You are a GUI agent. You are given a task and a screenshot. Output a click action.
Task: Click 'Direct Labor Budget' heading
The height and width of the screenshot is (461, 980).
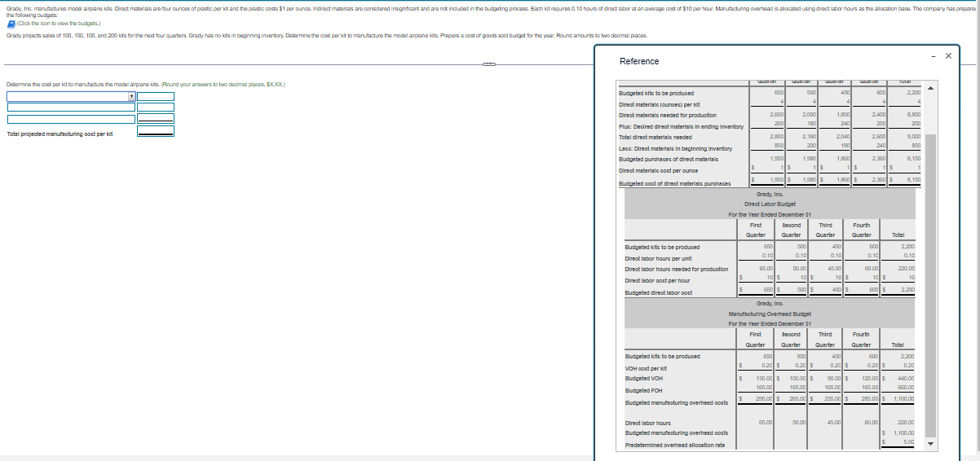click(x=770, y=204)
